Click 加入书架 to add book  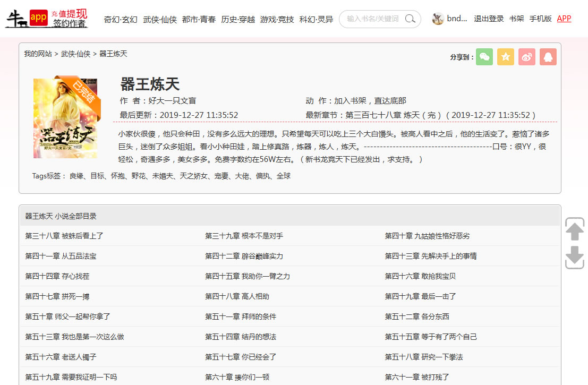tap(352, 101)
